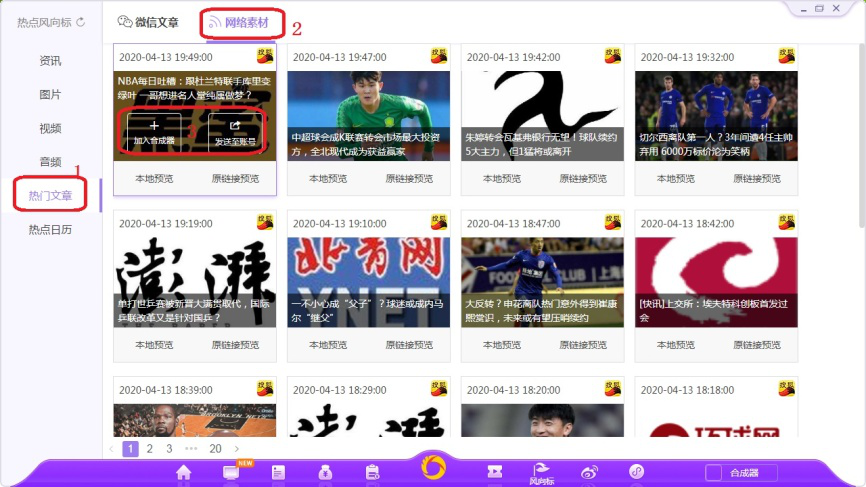Select 图片 in the left sidebar
Screen dimensions: 866x487
point(50,94)
